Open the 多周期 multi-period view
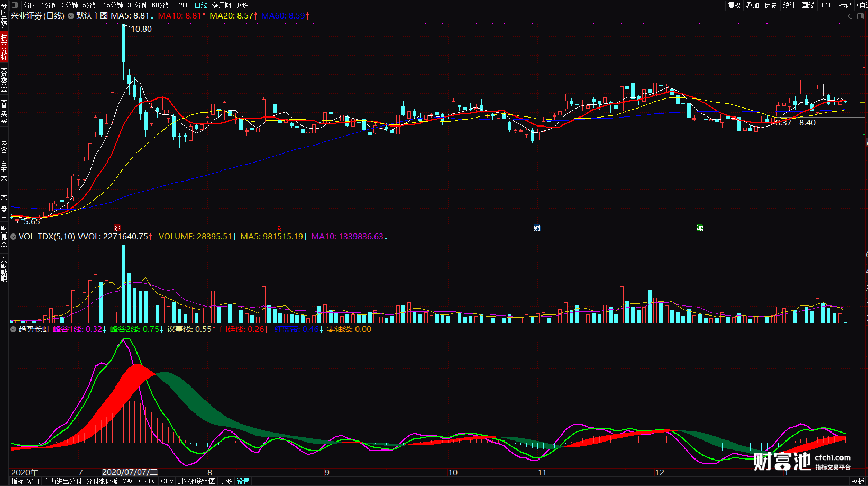 221,5
